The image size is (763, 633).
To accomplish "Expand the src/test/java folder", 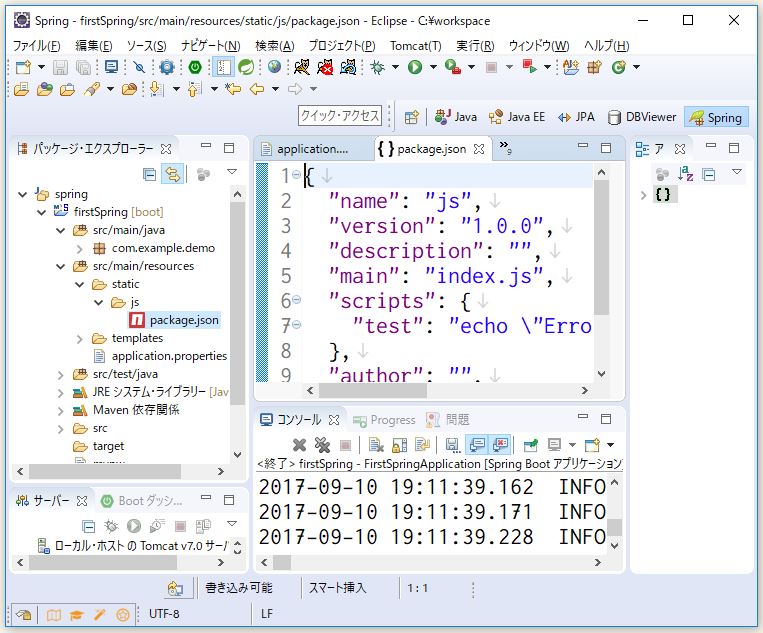I will pos(60,375).
